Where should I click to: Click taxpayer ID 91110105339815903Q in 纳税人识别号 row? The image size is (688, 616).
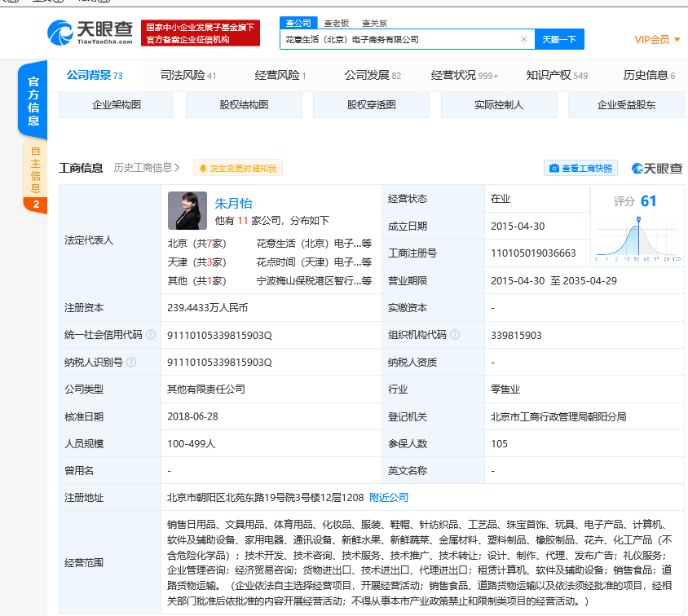click(219, 362)
